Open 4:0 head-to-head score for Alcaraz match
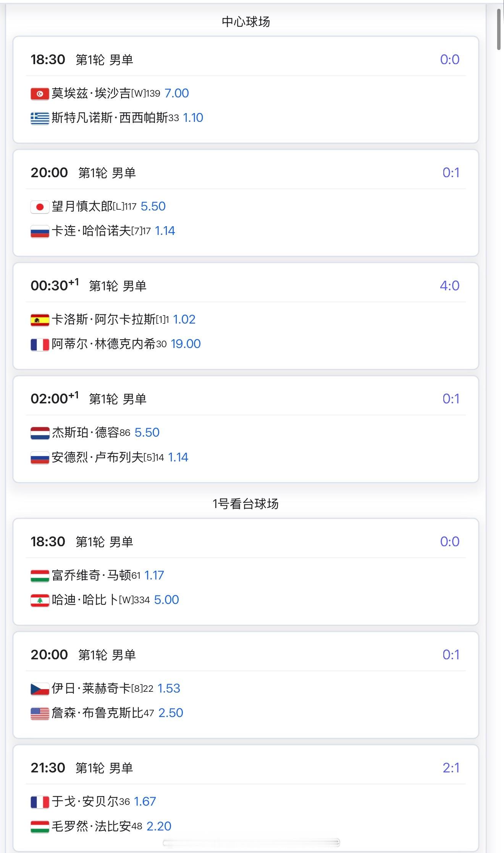The image size is (504, 853). (449, 285)
